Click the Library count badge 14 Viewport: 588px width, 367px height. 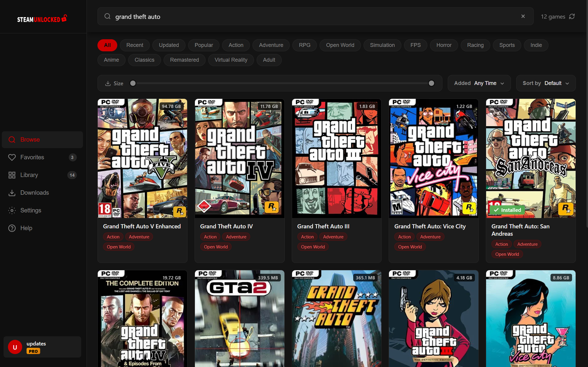coord(72,175)
